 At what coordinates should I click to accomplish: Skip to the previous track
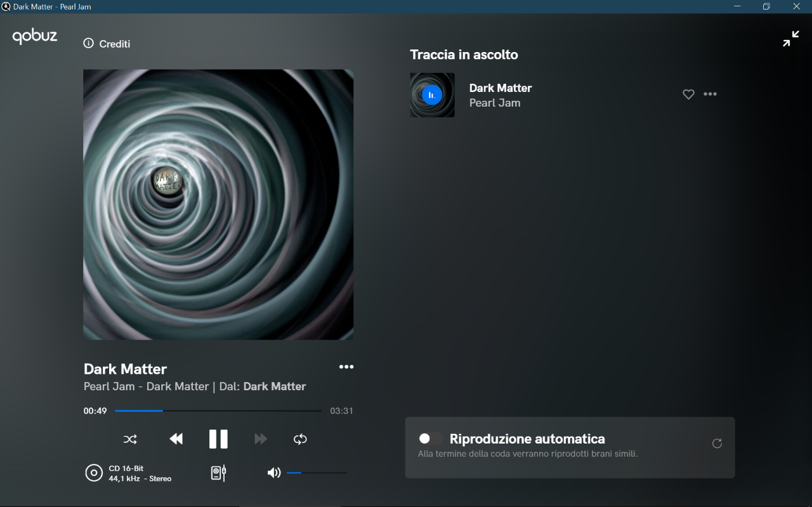pos(176,439)
